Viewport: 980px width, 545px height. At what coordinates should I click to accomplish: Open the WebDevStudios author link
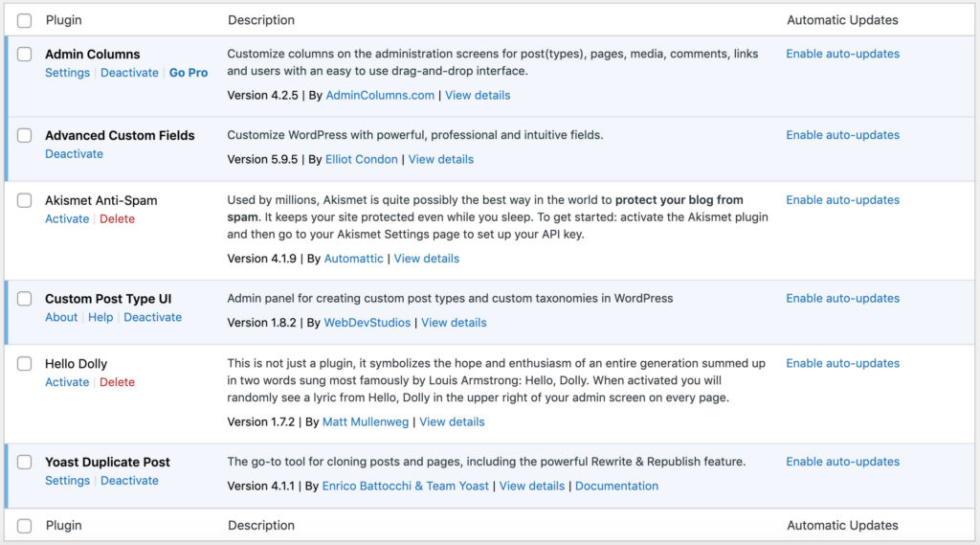click(367, 323)
